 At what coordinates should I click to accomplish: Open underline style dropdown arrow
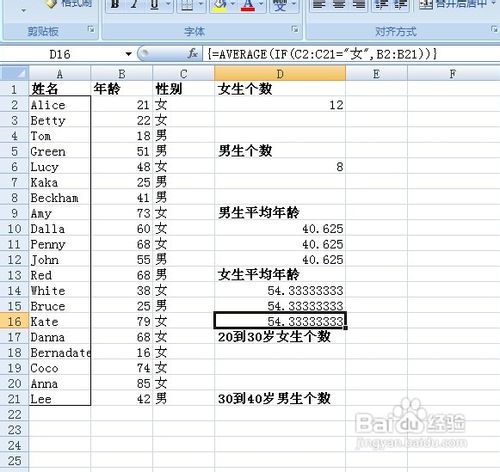169,5
